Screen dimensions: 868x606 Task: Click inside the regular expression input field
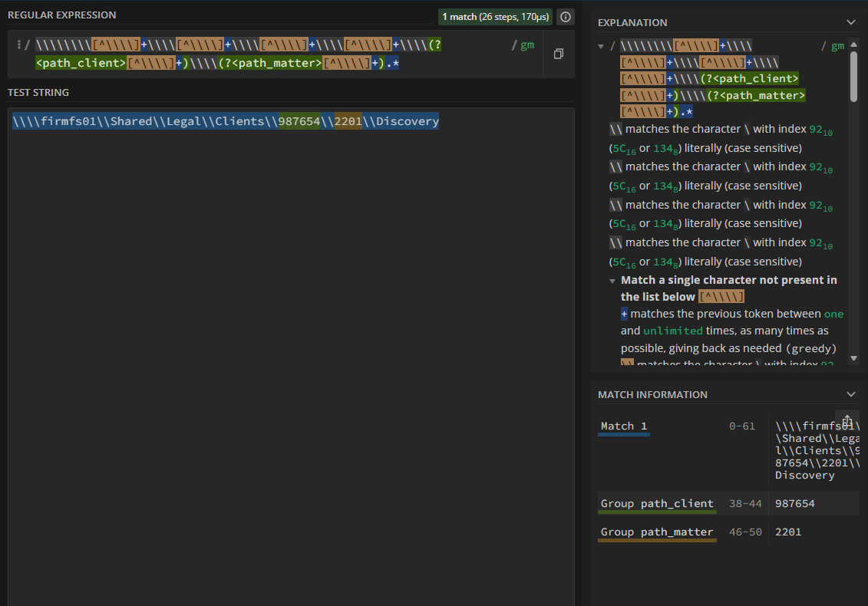[269, 54]
